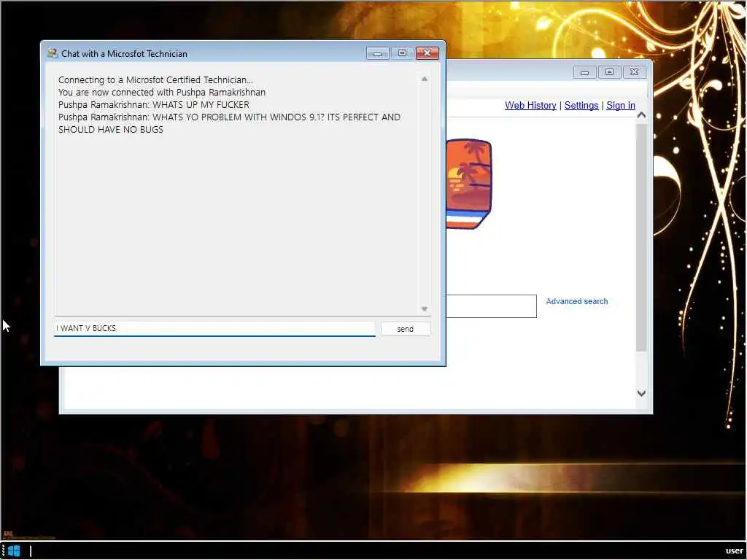Image resolution: width=747 pixels, height=560 pixels.
Task: Focus the chat message input field
Action: point(214,329)
